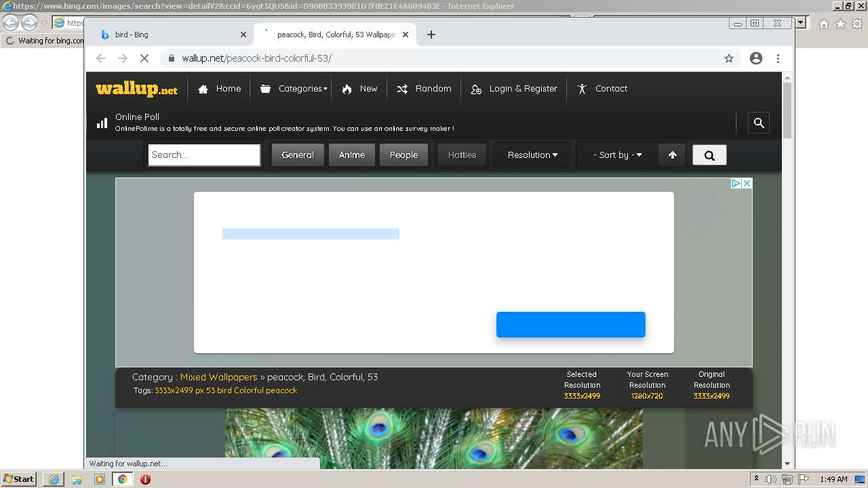The height and width of the screenshot is (488, 868).
Task: Go to the Contact page
Action: coord(602,89)
